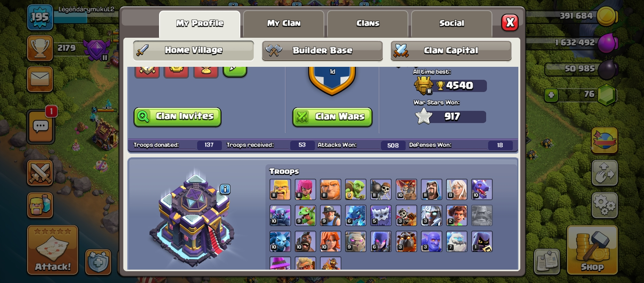Viewport: 644px width, 283px height.
Task: Select the Barbarian troop icon
Action: tap(280, 189)
